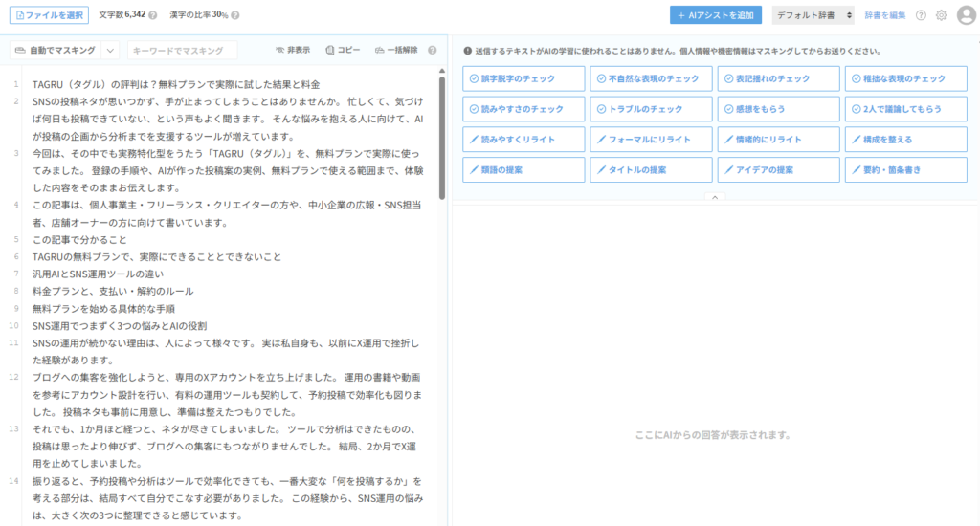The width and height of the screenshot is (980, 526).
Task: Click the scrollbar up arrow in editor
Action: (x=442, y=71)
